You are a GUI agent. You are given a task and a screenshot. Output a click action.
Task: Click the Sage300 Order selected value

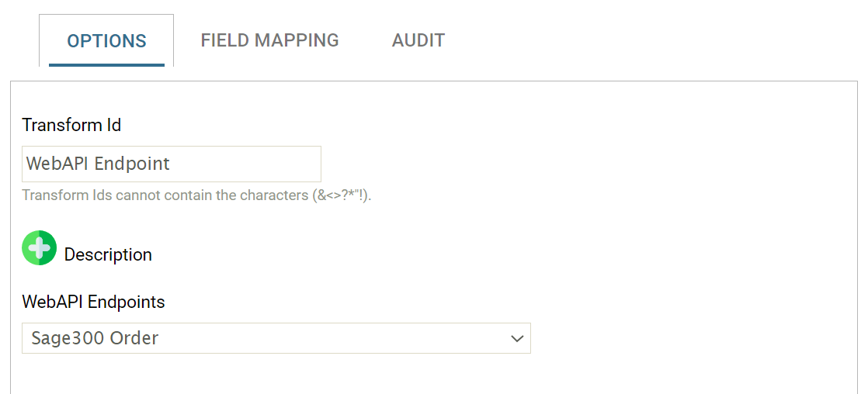(95, 338)
